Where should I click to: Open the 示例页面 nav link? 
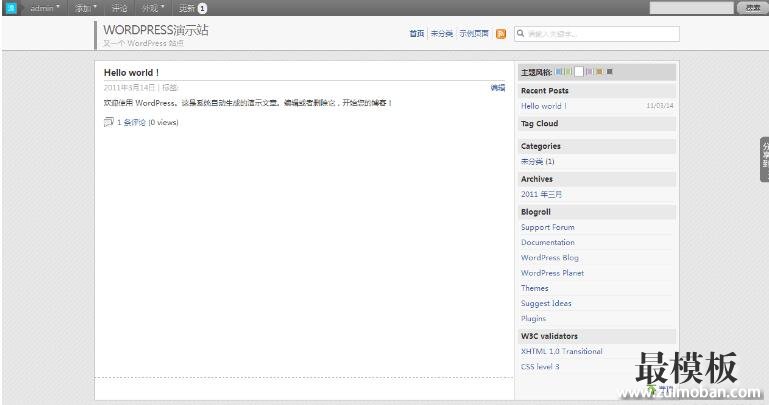click(x=474, y=33)
